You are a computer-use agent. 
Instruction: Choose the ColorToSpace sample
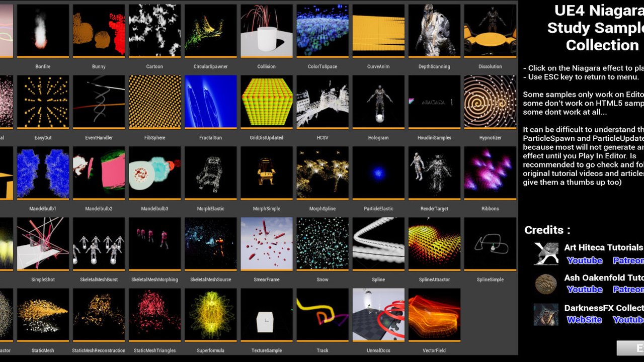click(322, 31)
